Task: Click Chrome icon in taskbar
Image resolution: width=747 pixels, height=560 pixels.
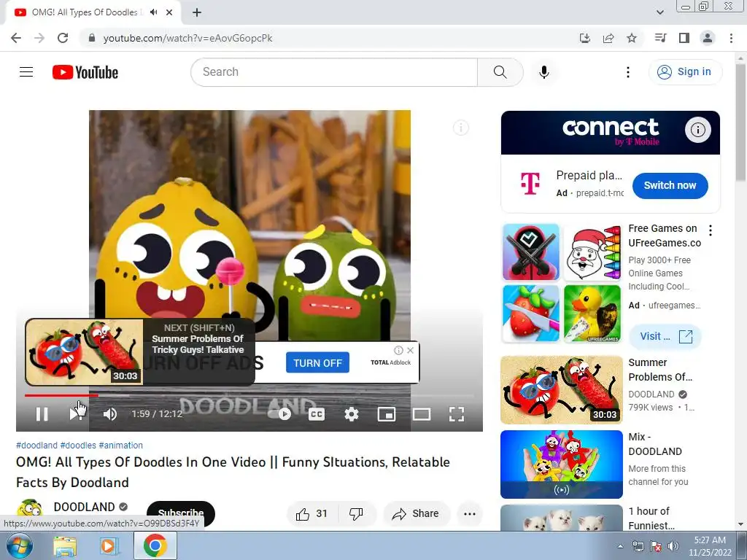Action: click(155, 545)
